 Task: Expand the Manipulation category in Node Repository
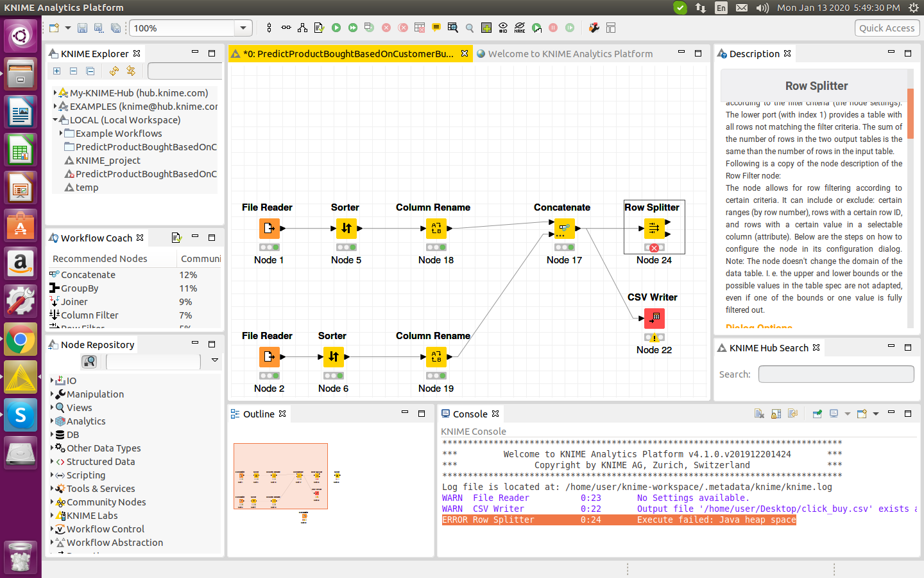coord(53,394)
